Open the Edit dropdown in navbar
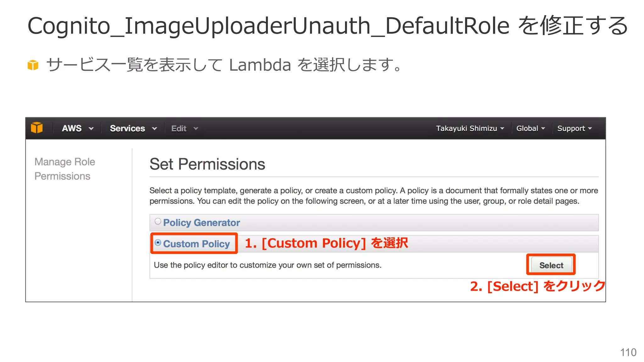 coord(185,129)
